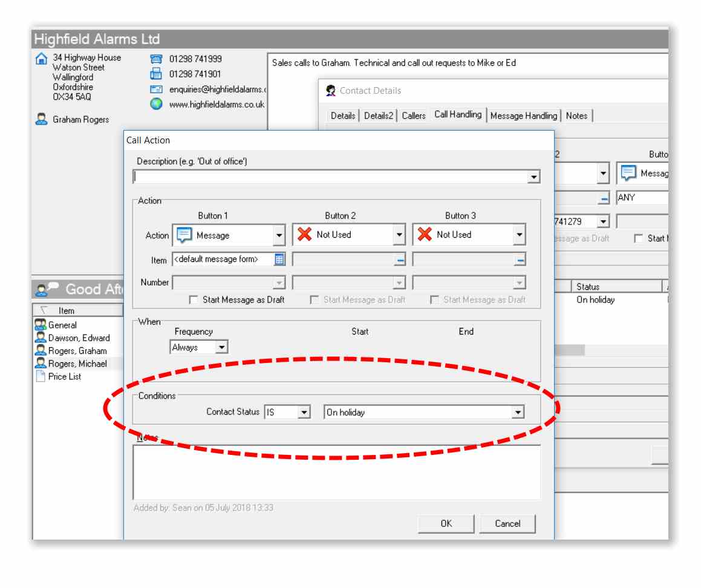This screenshot has height=588, width=701.
Task: Open the Frequency Always dropdown
Action: (x=221, y=347)
